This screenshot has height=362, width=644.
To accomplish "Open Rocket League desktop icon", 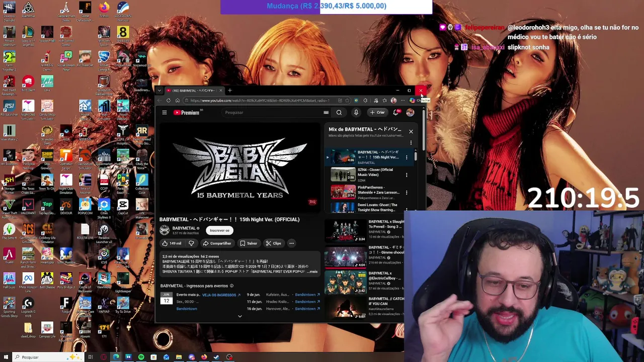I will click(104, 60).
